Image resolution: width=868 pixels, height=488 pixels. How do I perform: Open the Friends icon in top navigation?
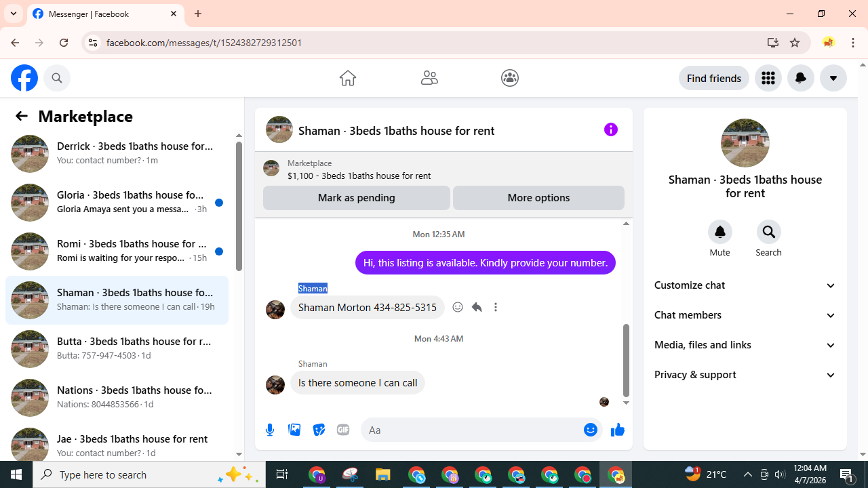coord(429,78)
